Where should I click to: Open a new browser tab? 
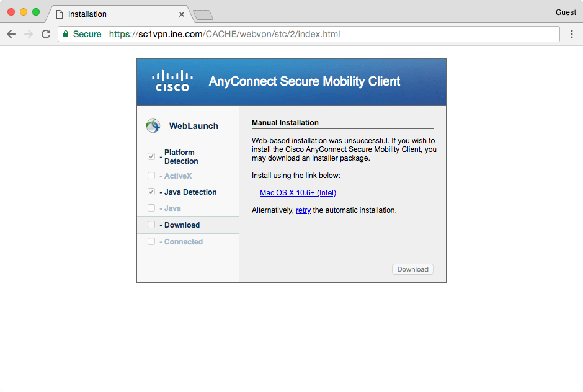(203, 14)
